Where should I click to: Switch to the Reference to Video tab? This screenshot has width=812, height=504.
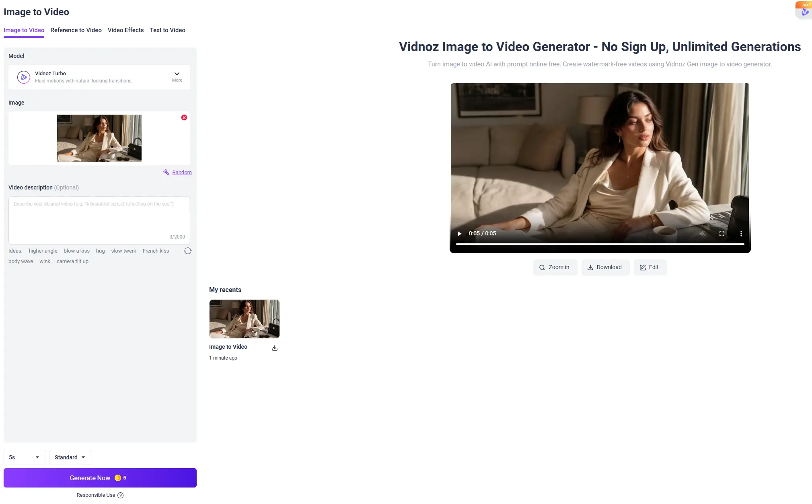tap(76, 30)
